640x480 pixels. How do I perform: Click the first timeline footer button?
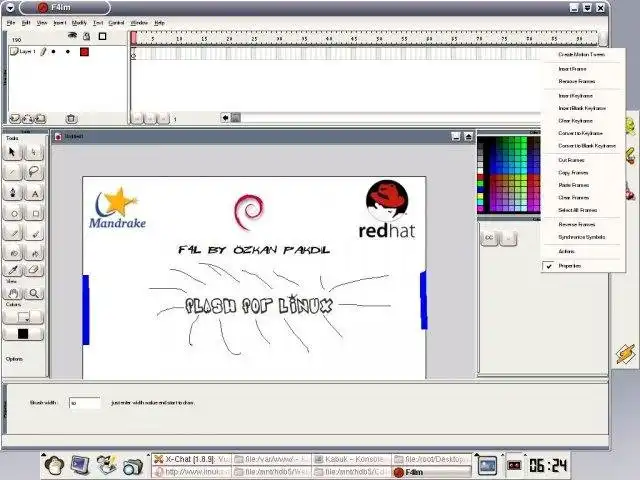[138, 119]
